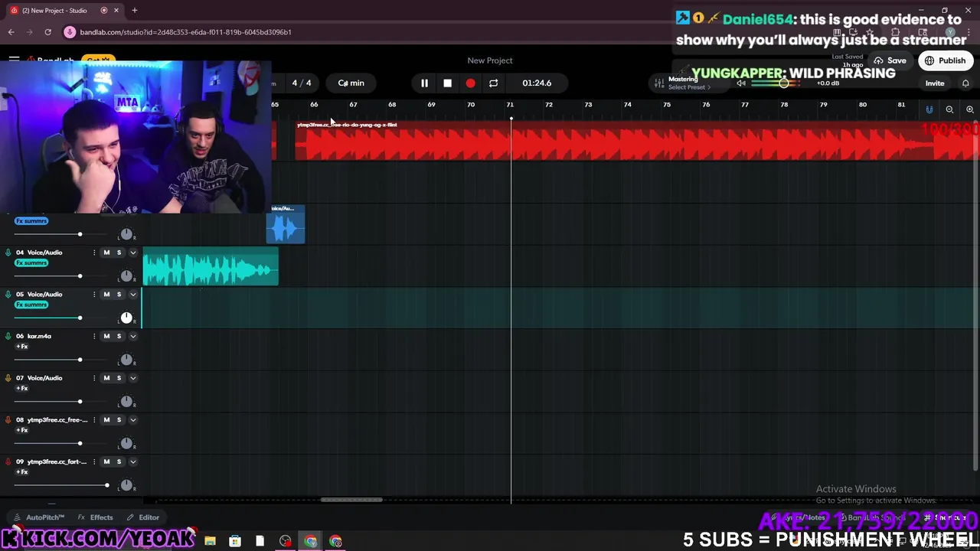Open the hamburger menu in the app's top-left corner

point(14,60)
